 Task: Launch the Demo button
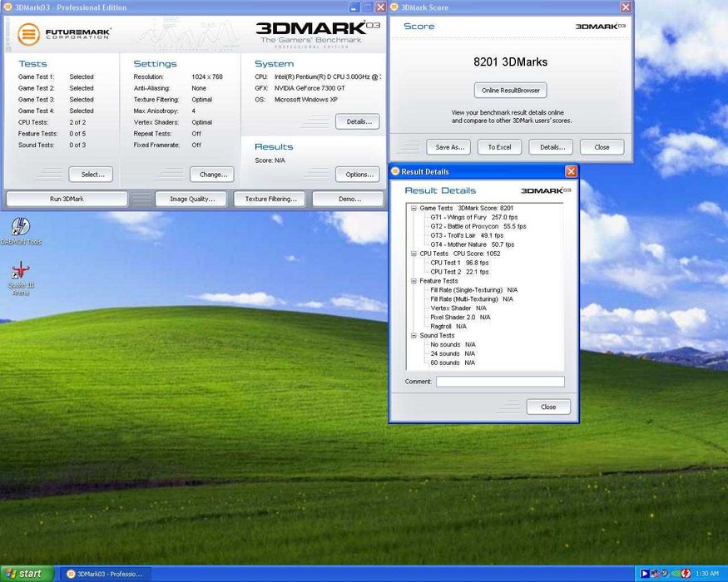(x=349, y=199)
